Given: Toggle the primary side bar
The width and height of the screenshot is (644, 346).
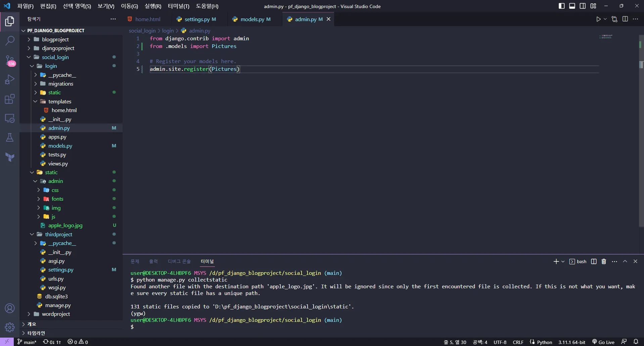Looking at the screenshot, I should pyautogui.click(x=561, y=6).
